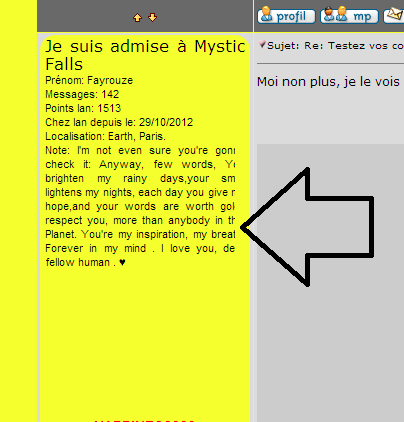Click the down arrow to page bottom

click(x=152, y=17)
